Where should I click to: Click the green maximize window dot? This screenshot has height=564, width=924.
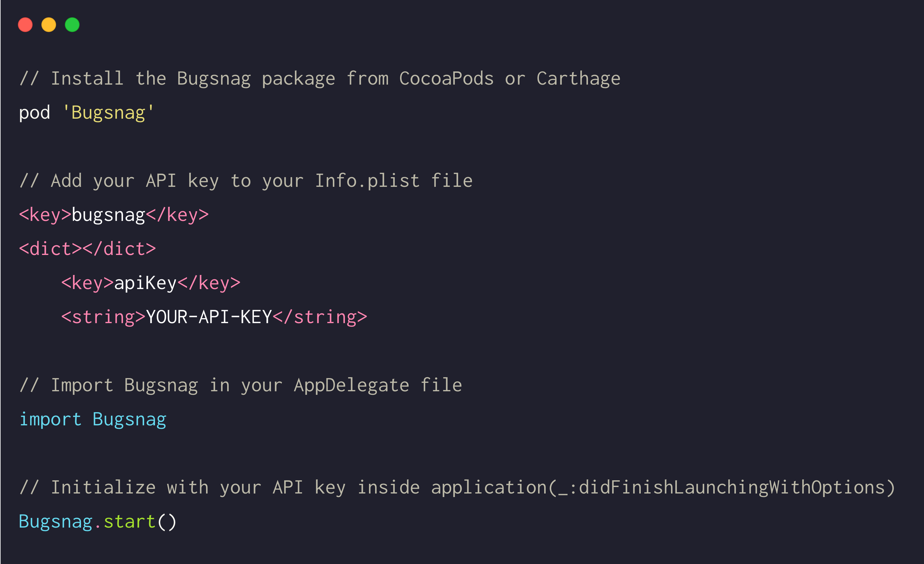click(x=72, y=25)
